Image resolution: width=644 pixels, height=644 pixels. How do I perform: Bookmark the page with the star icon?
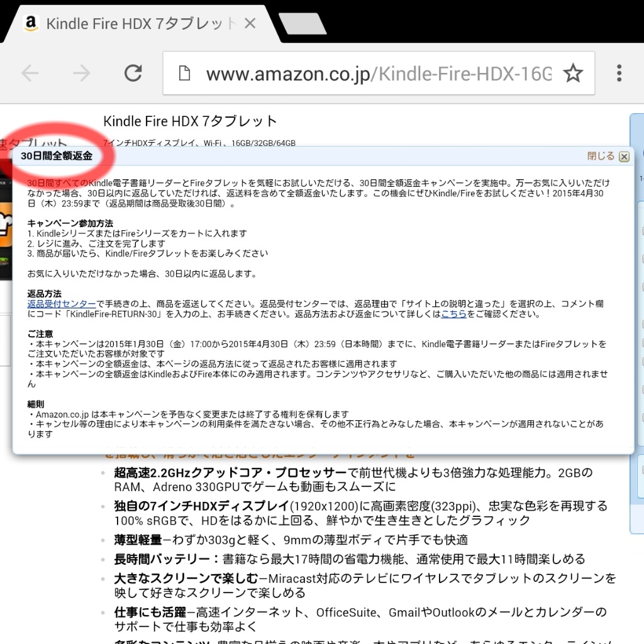click(573, 74)
